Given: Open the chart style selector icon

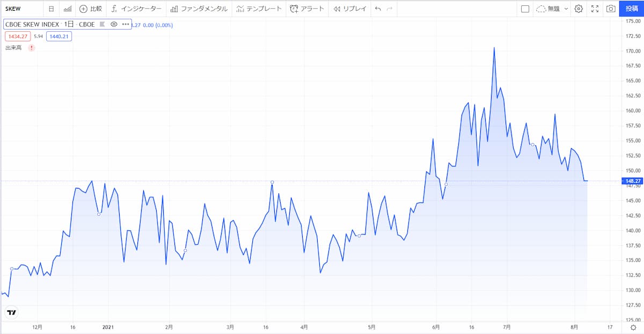Looking at the screenshot, I should [x=67, y=9].
